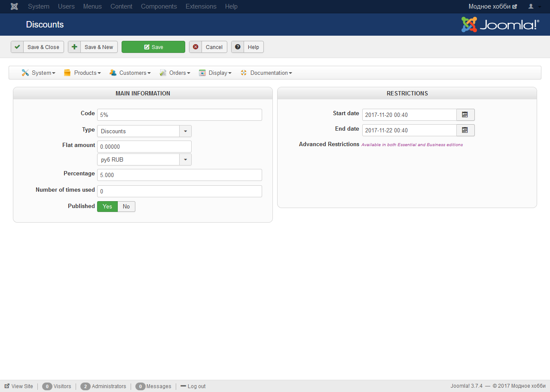The width and height of the screenshot is (550, 392).
Task: Click the Joomla! 3.7.4 version text
Action: (x=467, y=386)
